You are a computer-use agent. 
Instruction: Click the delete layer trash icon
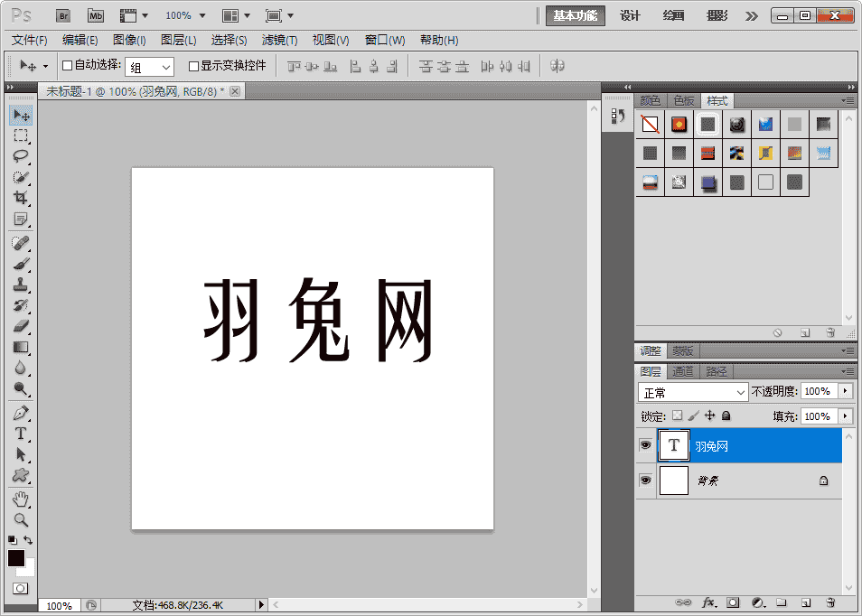coord(830,602)
